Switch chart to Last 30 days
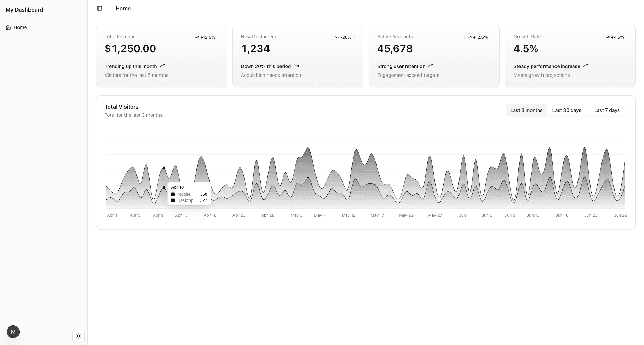644x345 pixels. pos(567,110)
